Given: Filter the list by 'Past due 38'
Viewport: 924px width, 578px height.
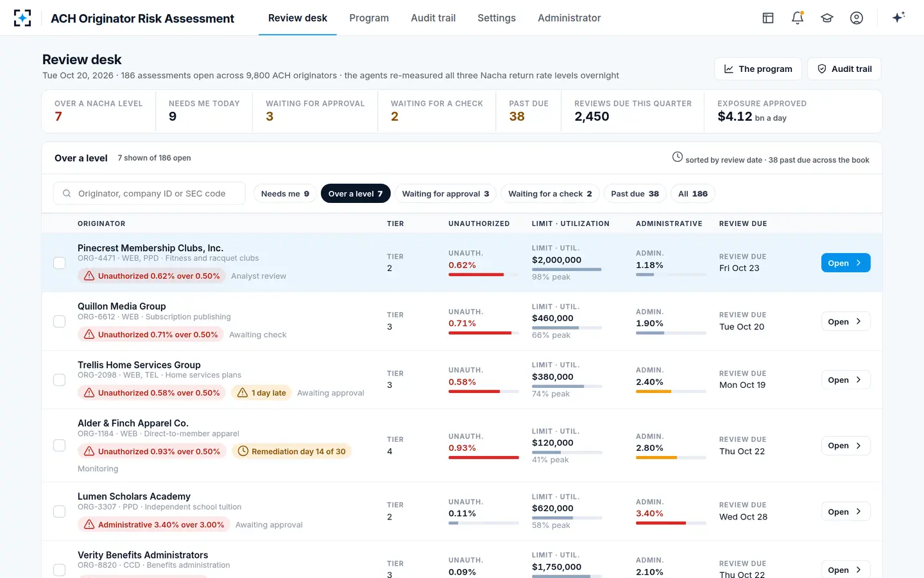Looking at the screenshot, I should 635,193.
